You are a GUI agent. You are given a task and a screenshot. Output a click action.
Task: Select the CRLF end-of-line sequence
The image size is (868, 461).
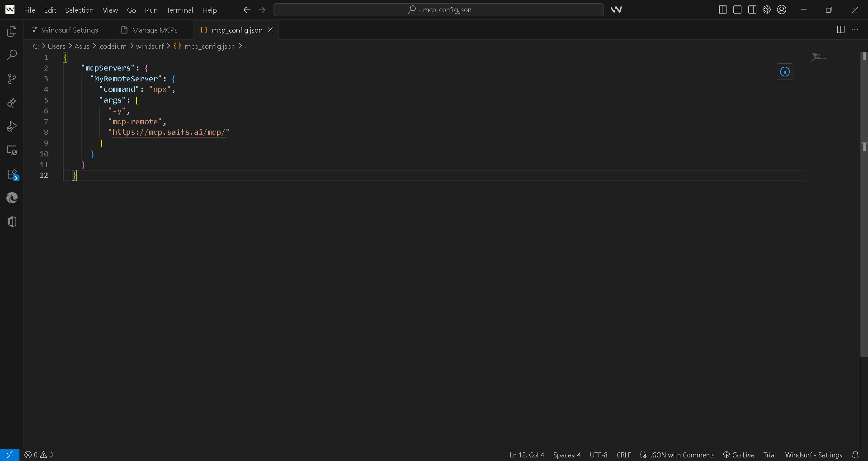(x=623, y=455)
